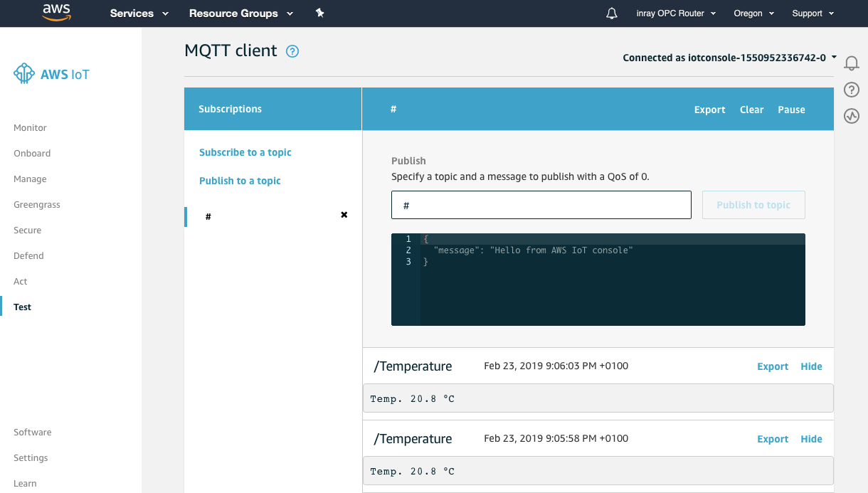Image resolution: width=868 pixels, height=493 pixels.
Task: Click into the JSON message editor
Action: (x=598, y=280)
